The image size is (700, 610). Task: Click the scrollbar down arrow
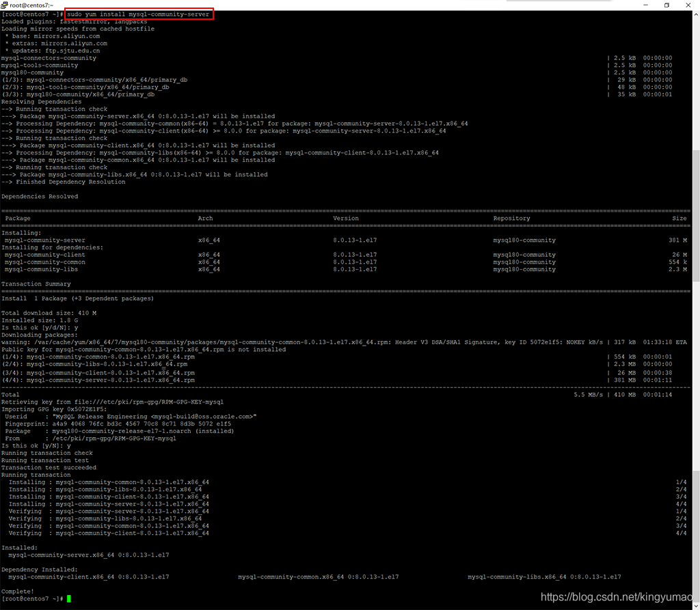pyautogui.click(x=695, y=605)
